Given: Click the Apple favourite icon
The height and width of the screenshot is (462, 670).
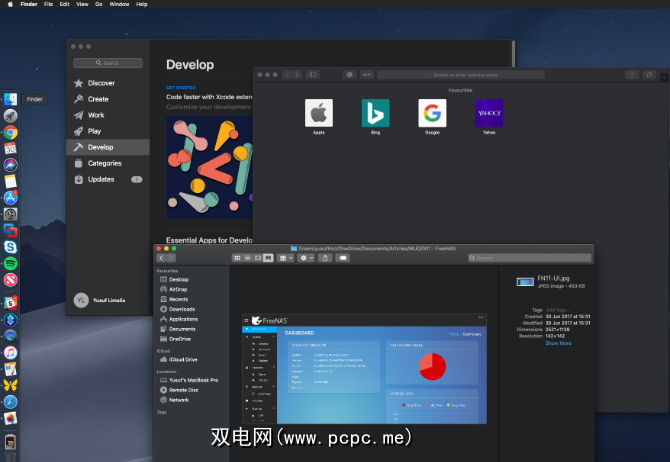Looking at the screenshot, I should pyautogui.click(x=318, y=113).
